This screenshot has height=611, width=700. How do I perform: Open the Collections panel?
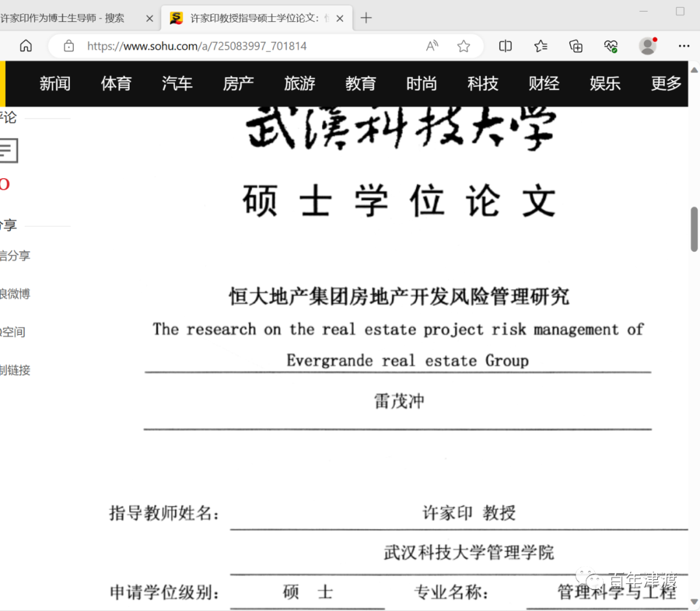(x=576, y=46)
